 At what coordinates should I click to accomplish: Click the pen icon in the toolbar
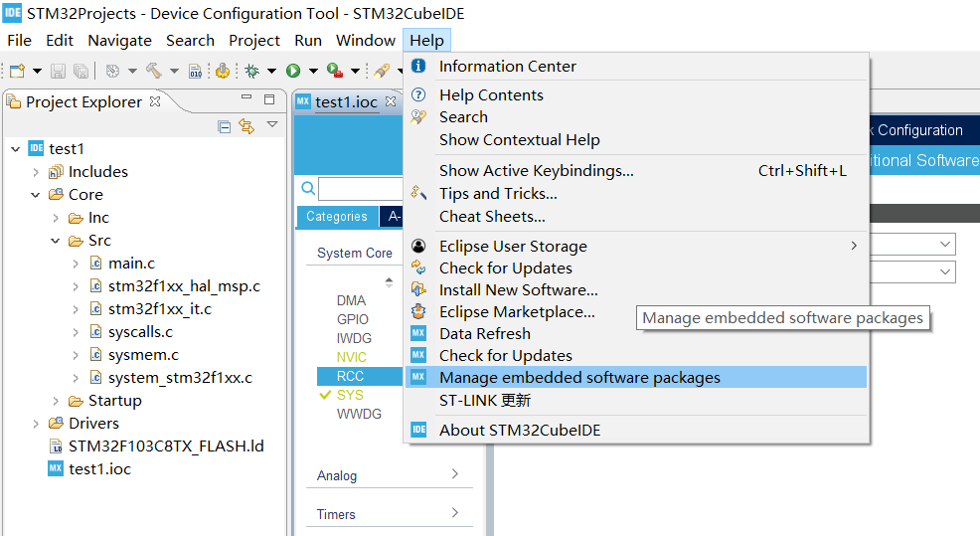(x=382, y=71)
